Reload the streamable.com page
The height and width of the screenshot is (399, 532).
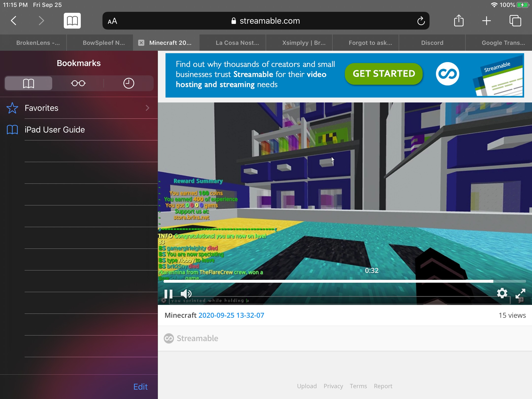421,21
